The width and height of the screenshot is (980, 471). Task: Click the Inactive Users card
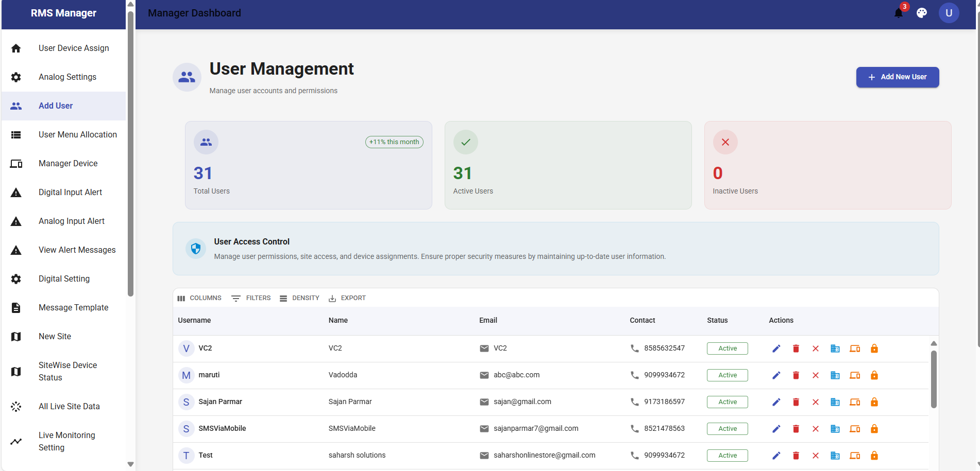[x=827, y=165]
